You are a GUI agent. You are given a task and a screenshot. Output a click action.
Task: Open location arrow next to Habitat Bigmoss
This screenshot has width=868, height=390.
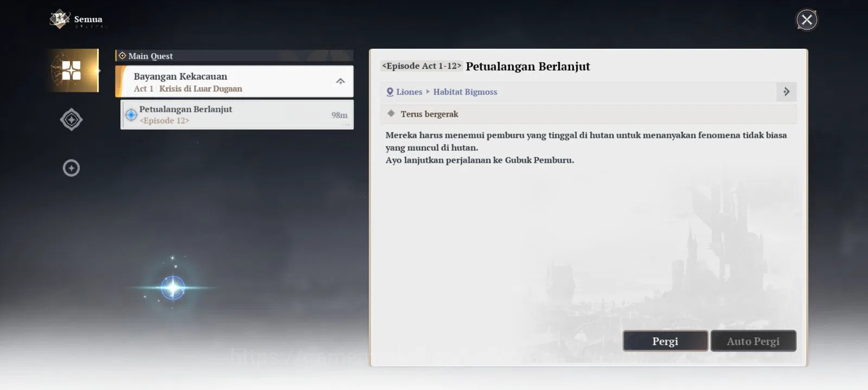(x=786, y=92)
